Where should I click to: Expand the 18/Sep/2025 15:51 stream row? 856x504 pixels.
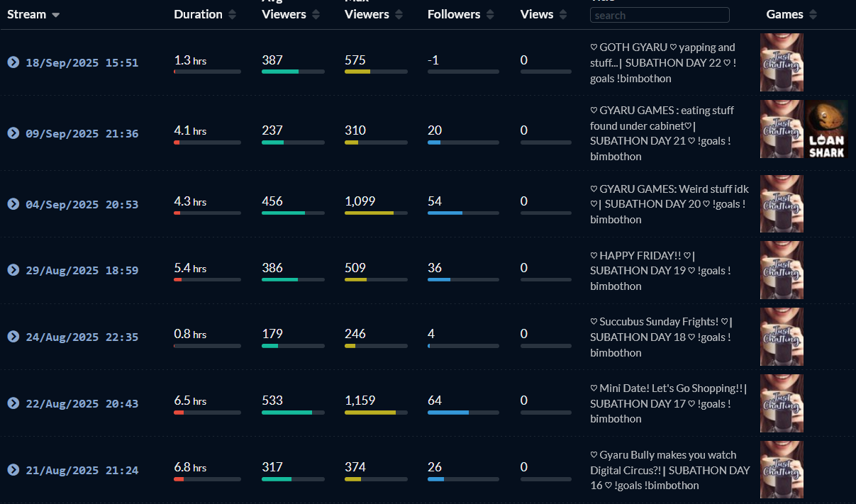(13, 62)
